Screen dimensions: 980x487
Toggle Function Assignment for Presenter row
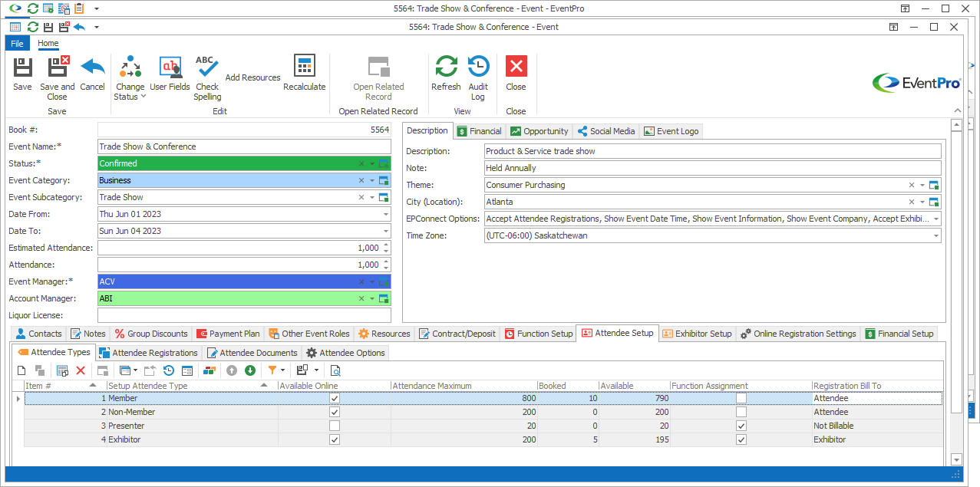741,426
